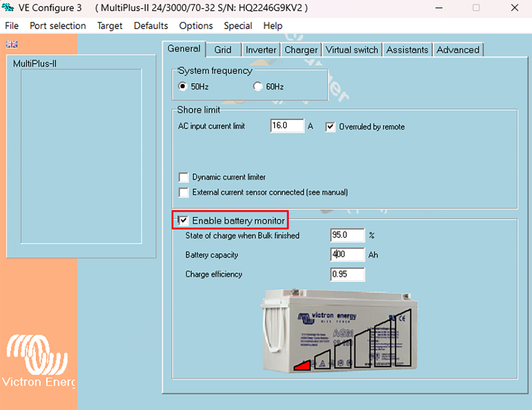Go to the Virtual switch tab
The image size is (532, 410).
point(352,50)
